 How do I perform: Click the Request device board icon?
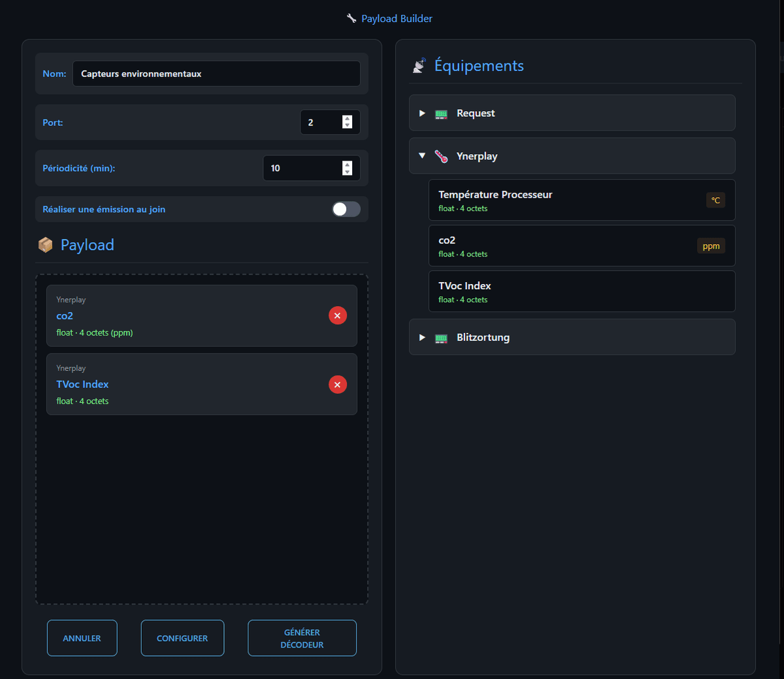[x=441, y=114]
